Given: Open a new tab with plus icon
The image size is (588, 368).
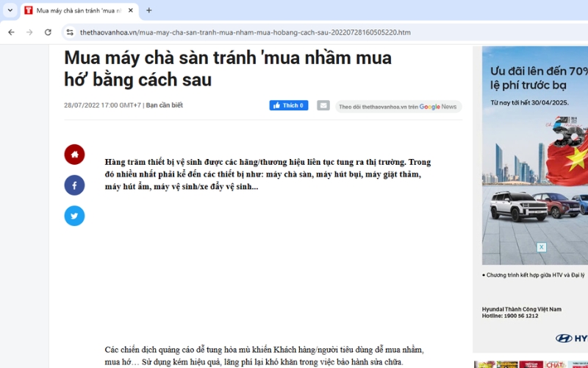Looking at the screenshot, I should (149, 10).
